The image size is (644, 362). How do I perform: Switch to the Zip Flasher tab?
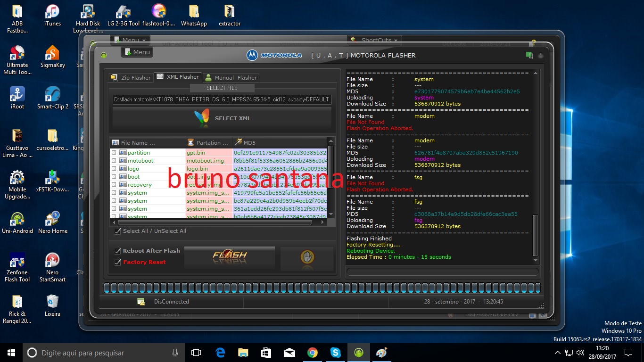coord(131,78)
